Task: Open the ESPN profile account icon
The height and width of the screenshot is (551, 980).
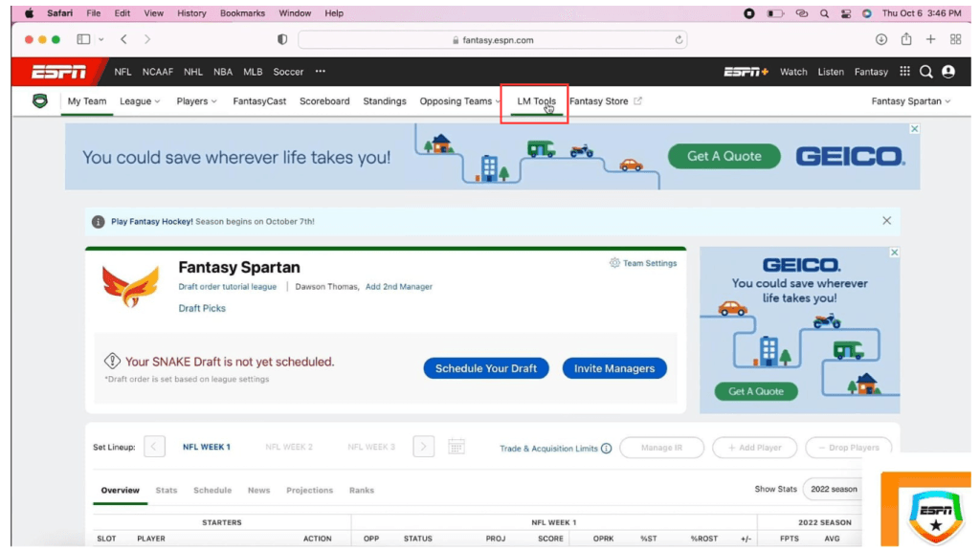Action: (948, 72)
